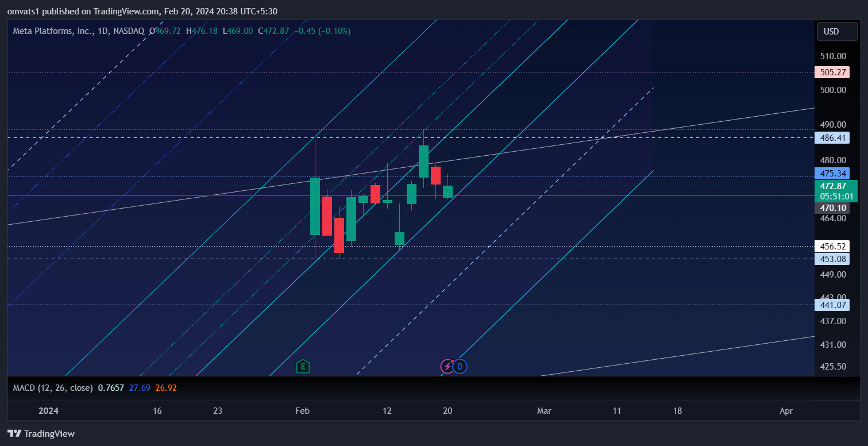
Task: Click the 464.00 price axis value
Action: click(x=833, y=218)
